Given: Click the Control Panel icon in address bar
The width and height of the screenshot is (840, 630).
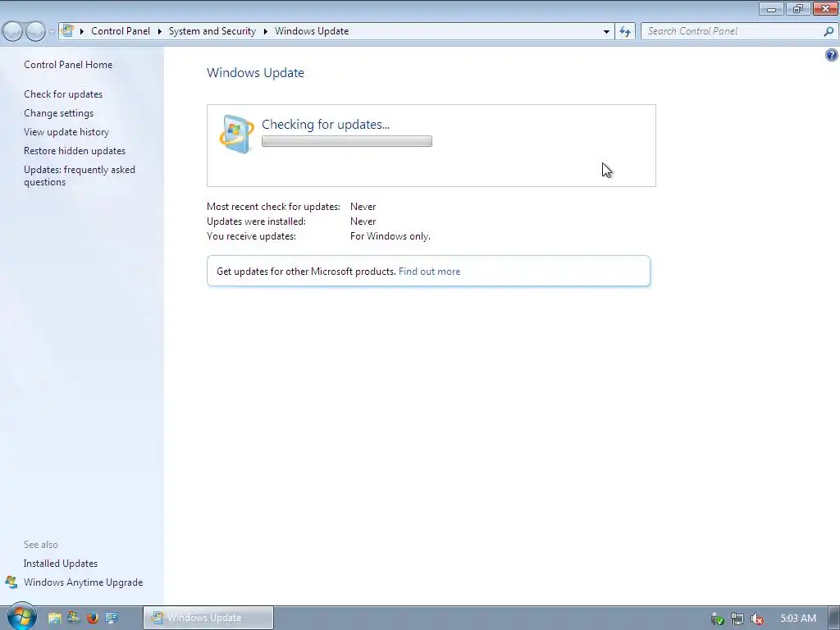Looking at the screenshot, I should 67,30.
